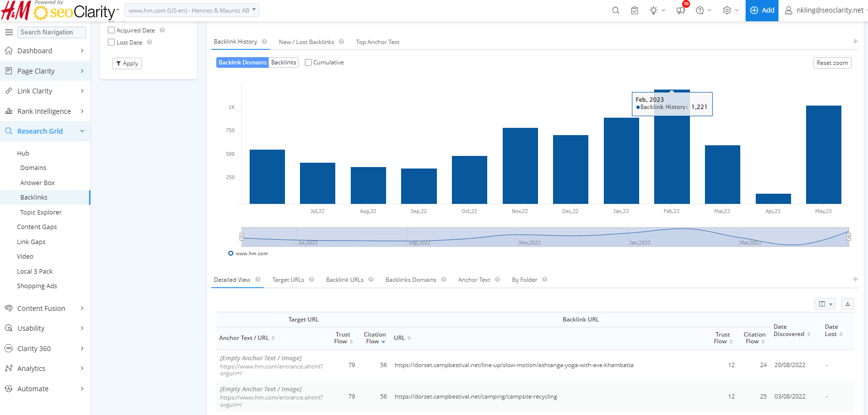Viewport: 868px width, 415px height.
Task: Open the clipboard tasks icon in header
Action: (x=634, y=10)
